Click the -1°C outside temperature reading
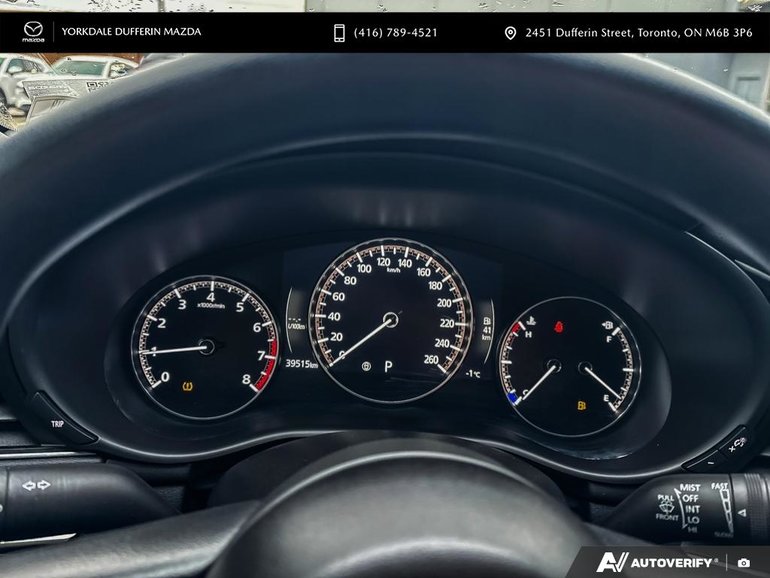 coord(473,374)
